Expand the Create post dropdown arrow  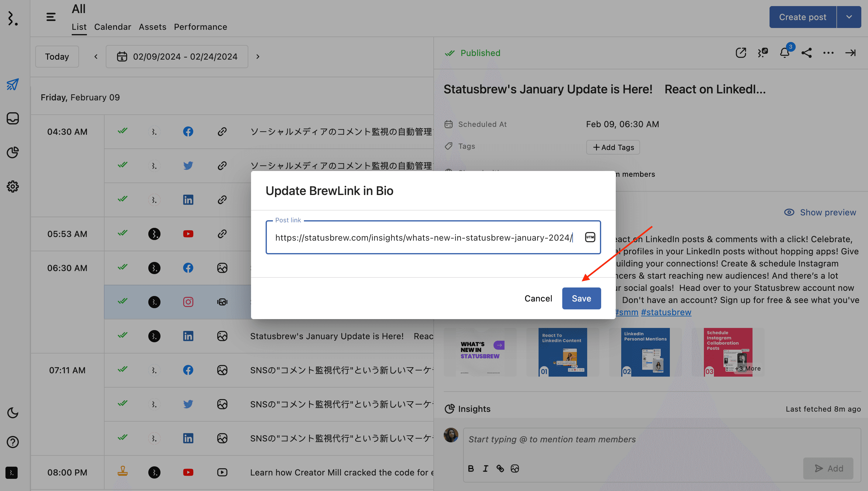click(x=849, y=17)
